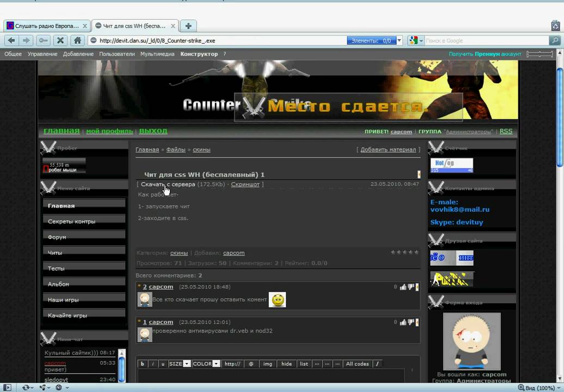Run search with the magnifier button

pyautogui.click(x=555, y=41)
